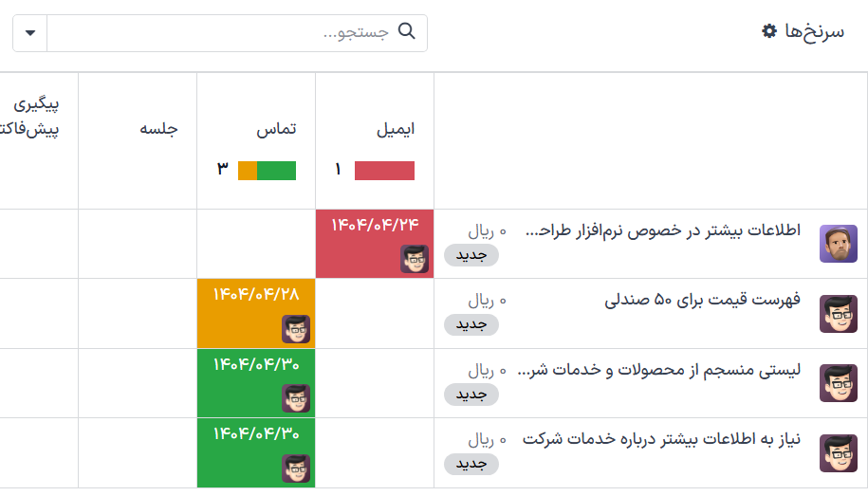Open lead فهرست قیمت برای ۵۰ صندلی
Viewport: 868px width, 496px height.
702,301
